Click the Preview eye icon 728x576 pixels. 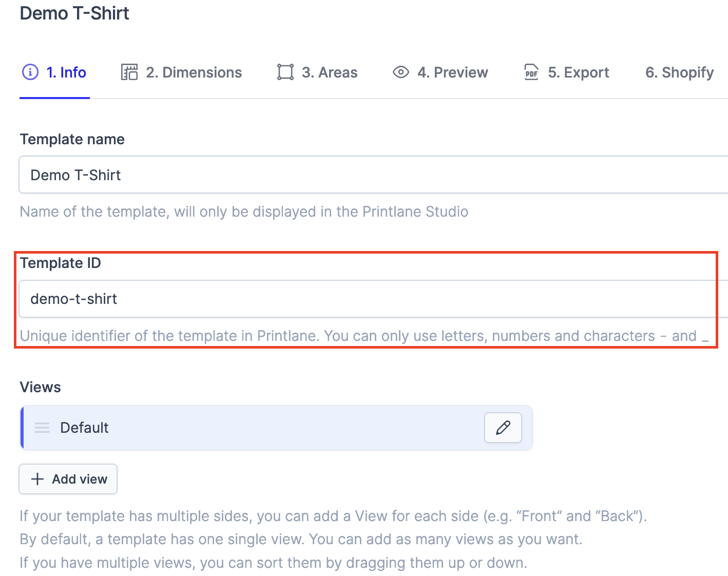click(x=400, y=72)
